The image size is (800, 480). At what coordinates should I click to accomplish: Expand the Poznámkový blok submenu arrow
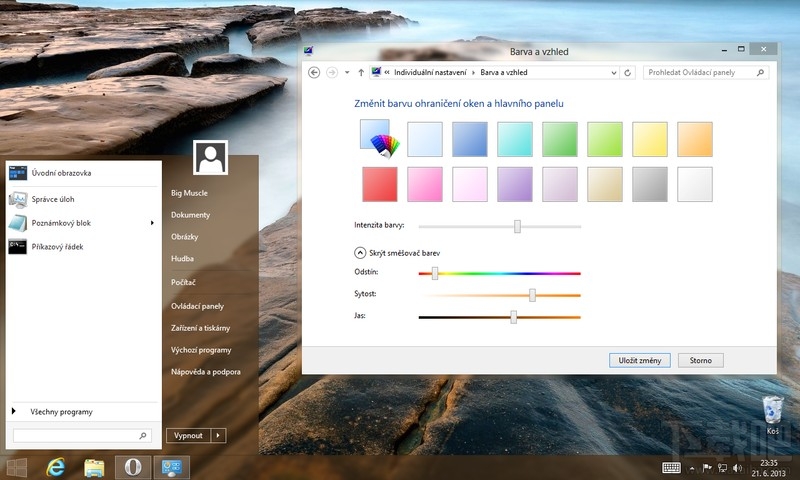152,223
